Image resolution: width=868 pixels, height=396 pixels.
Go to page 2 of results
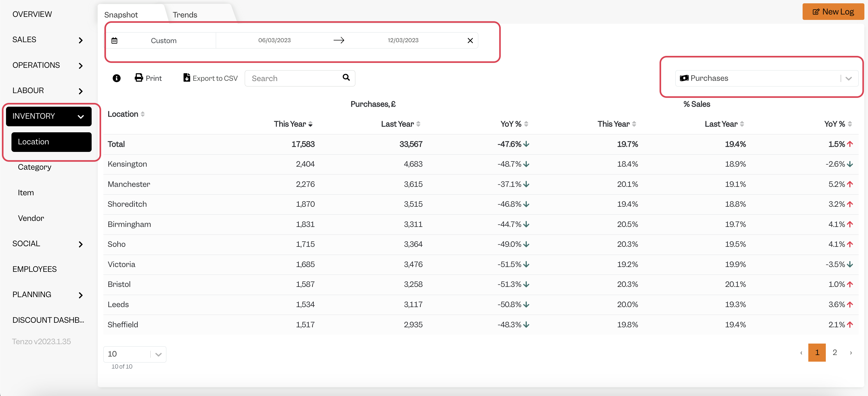835,352
